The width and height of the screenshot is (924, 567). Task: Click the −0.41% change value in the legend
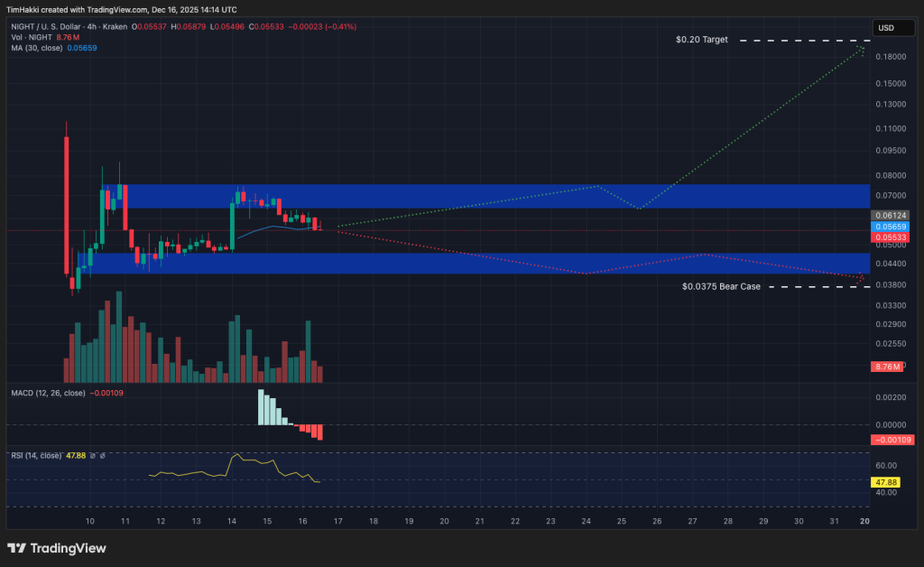[x=340, y=27]
